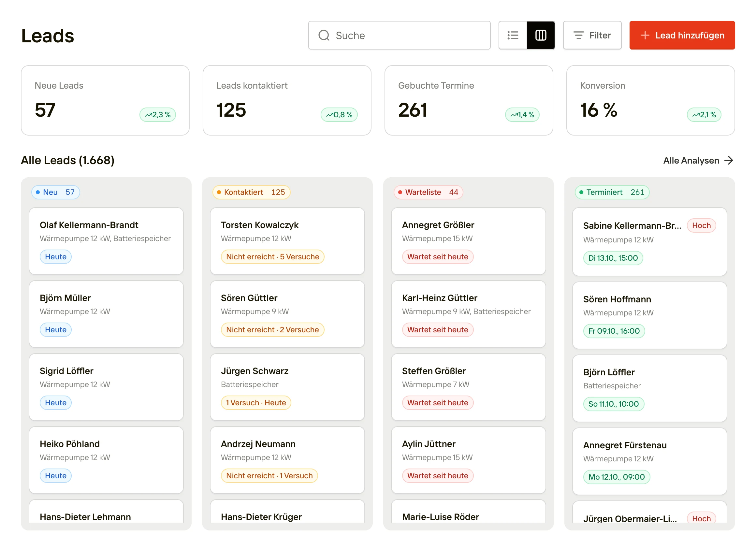Click Wartet seit heute on Annegret Größler

pyautogui.click(x=438, y=257)
